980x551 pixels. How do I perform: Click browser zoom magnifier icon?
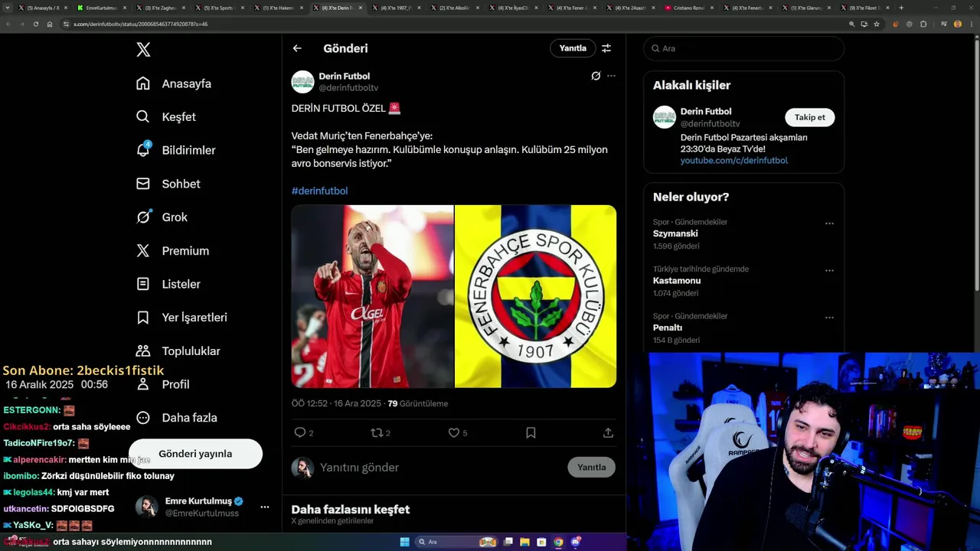(x=851, y=24)
